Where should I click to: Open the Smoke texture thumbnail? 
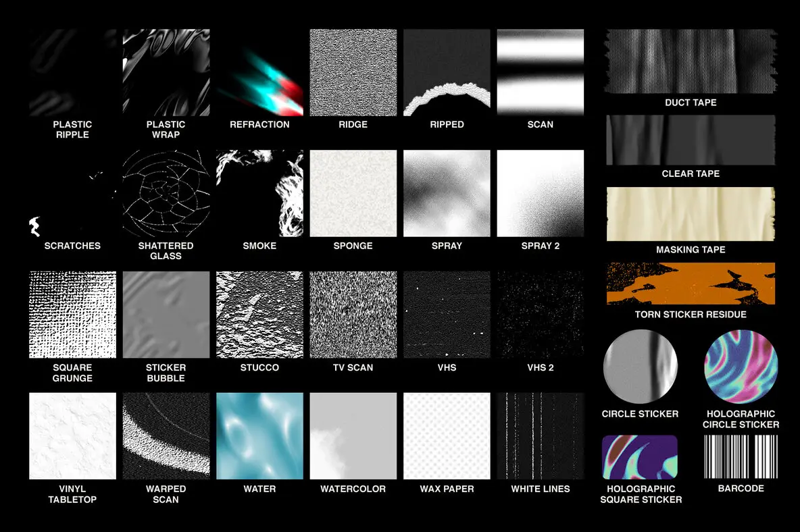pos(259,194)
